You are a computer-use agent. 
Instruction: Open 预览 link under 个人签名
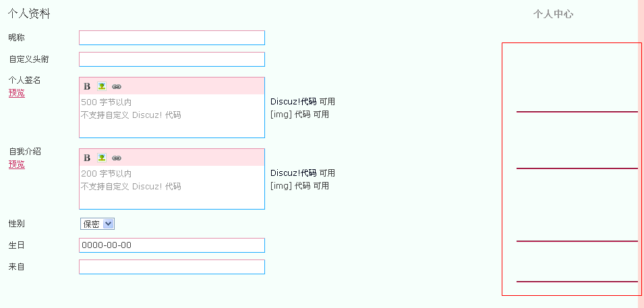(16, 93)
